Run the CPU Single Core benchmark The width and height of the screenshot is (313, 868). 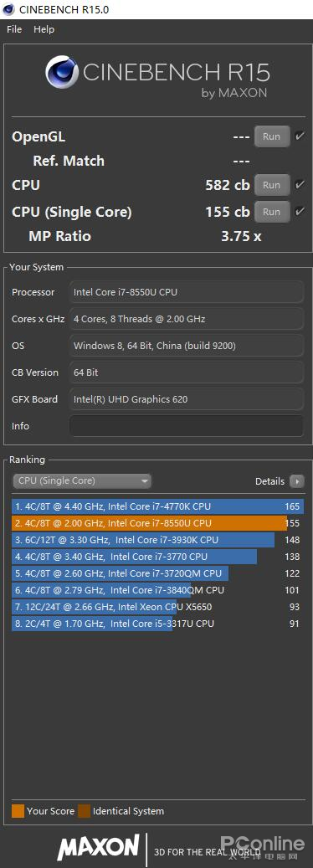point(272,212)
